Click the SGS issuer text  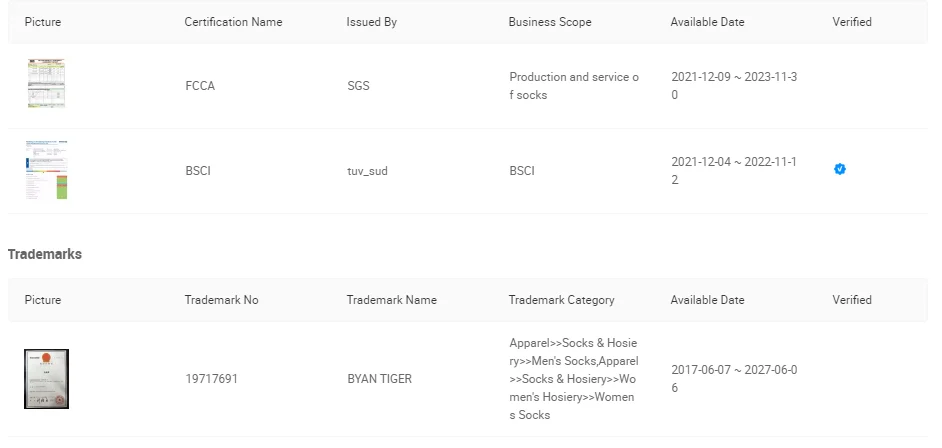pos(358,86)
